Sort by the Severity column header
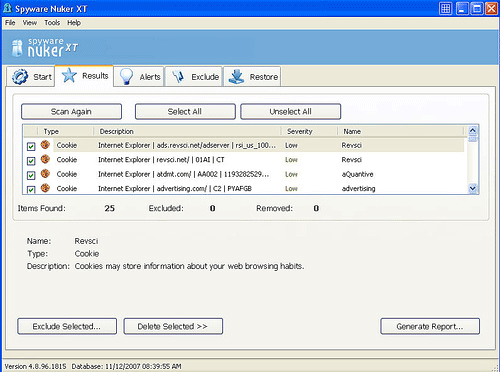 click(310, 131)
